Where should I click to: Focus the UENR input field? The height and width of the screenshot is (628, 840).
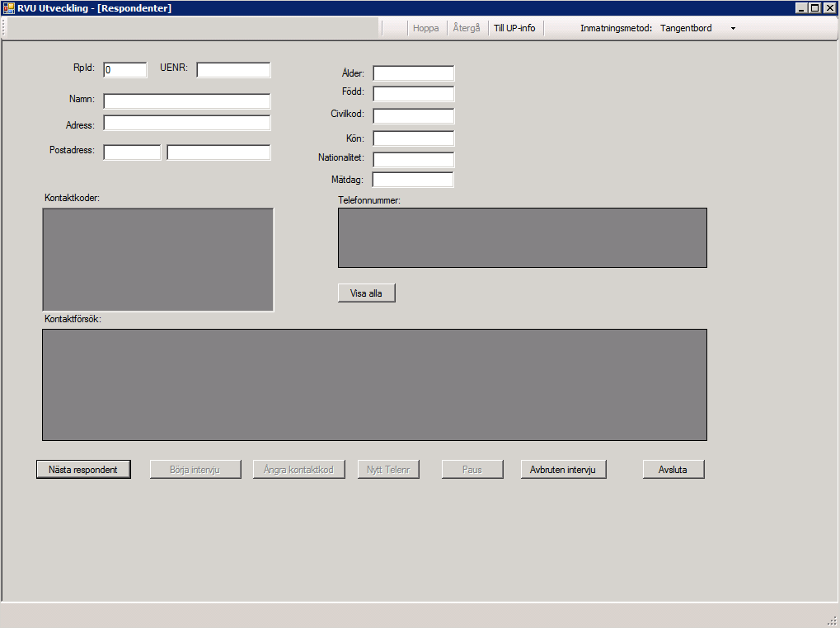tap(233, 69)
